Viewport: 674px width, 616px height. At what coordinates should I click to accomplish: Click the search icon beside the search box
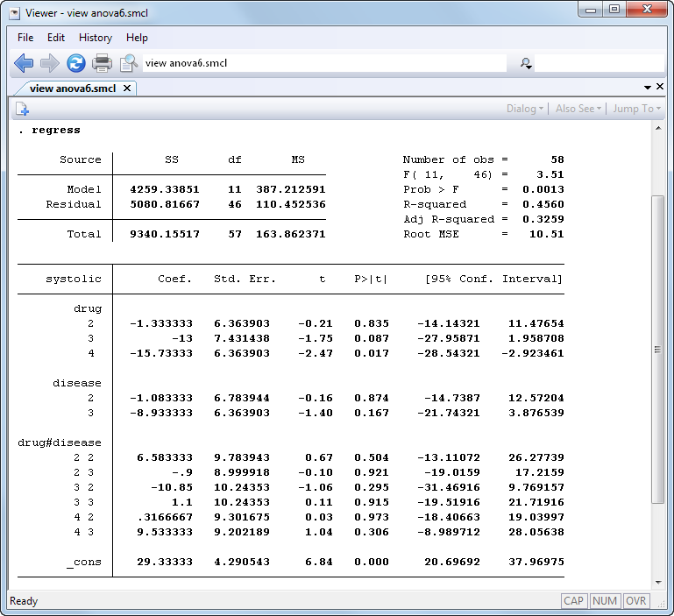tap(526, 63)
